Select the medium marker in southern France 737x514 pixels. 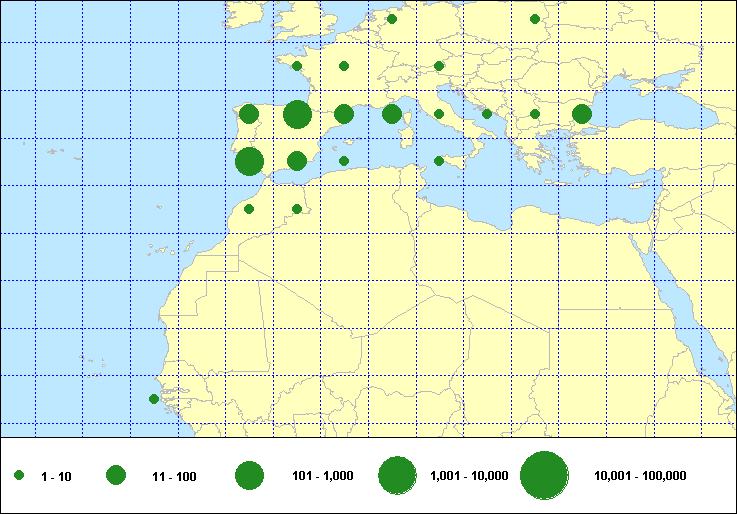coord(344,114)
